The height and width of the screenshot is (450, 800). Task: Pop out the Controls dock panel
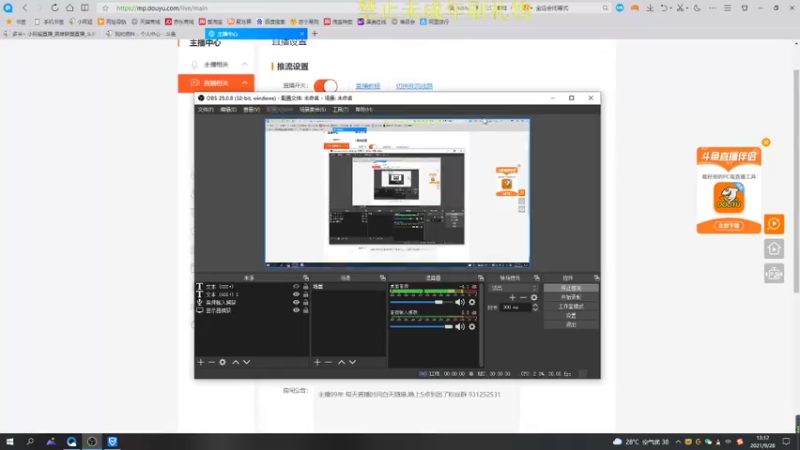click(x=596, y=278)
